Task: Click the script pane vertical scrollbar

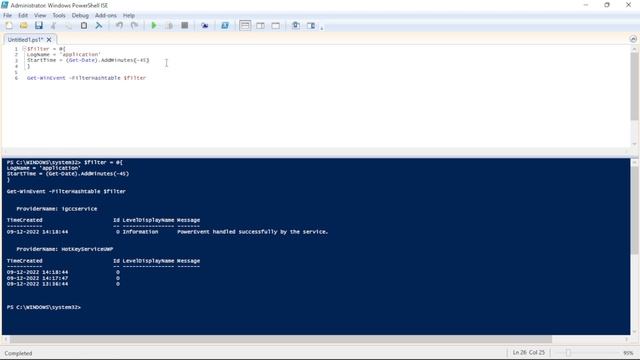Action: pyautogui.click(x=634, y=86)
